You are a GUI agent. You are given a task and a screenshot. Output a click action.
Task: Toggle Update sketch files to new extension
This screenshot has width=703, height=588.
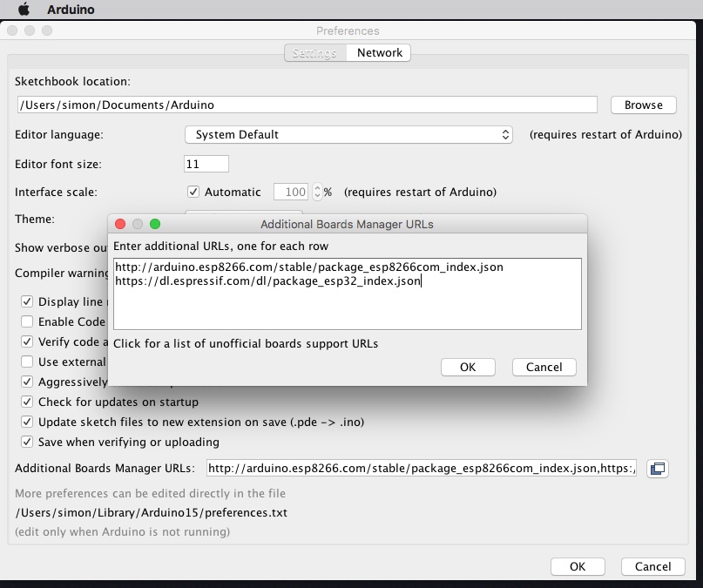27,422
